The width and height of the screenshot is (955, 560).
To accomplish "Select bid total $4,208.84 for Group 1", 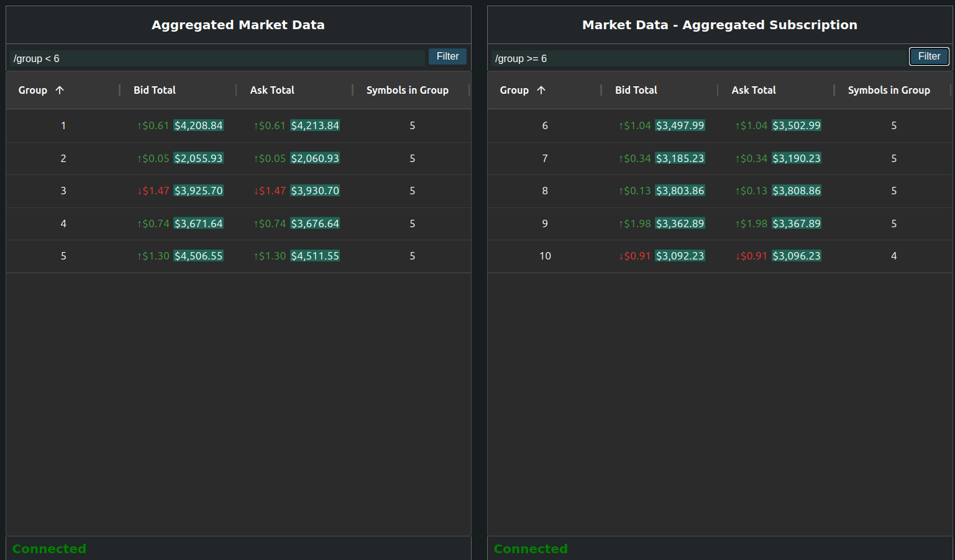I will click(x=198, y=125).
